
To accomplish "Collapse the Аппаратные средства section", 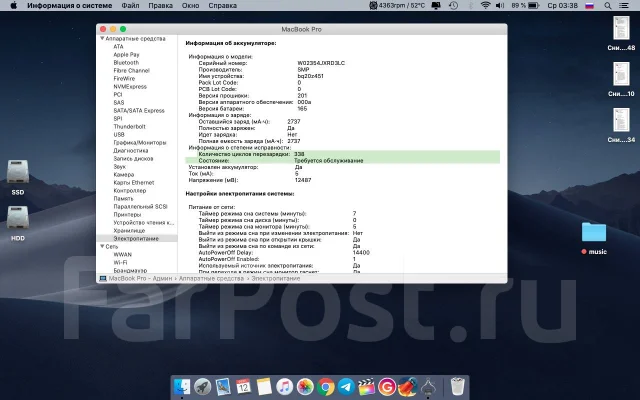I will 102,38.
